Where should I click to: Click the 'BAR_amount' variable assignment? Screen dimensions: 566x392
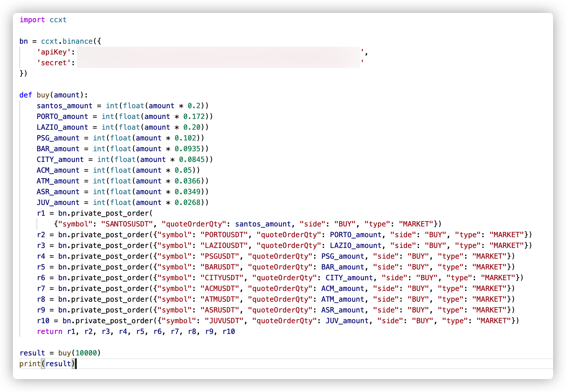tap(58, 149)
